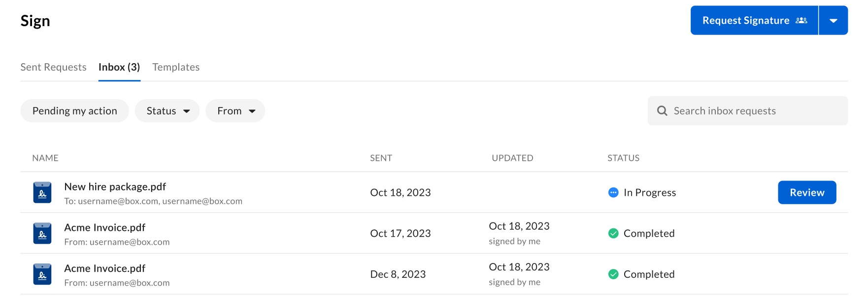Click the magnifying glass search icon
The image size is (868, 296).
tap(662, 111)
